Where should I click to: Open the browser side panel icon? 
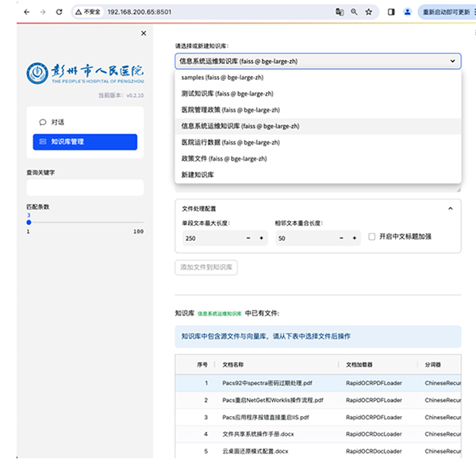[x=391, y=13]
